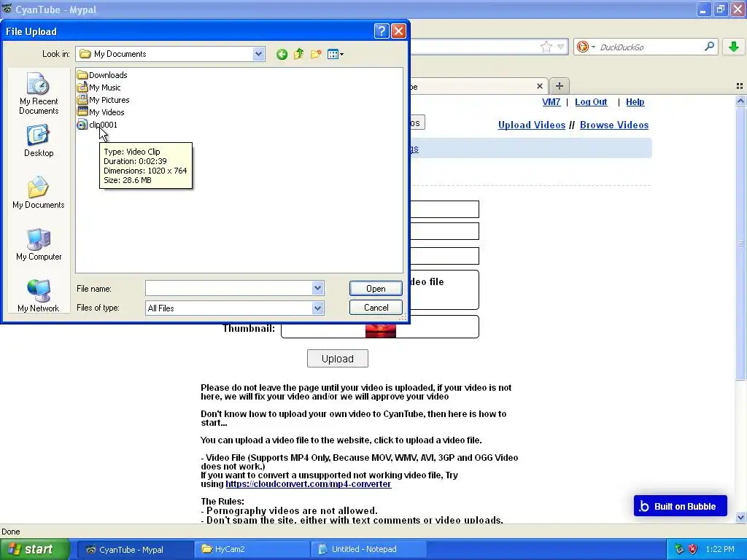Switch to Untitled - Notepad taskbar item
Image resolution: width=747 pixels, height=560 pixels.
coord(368,549)
